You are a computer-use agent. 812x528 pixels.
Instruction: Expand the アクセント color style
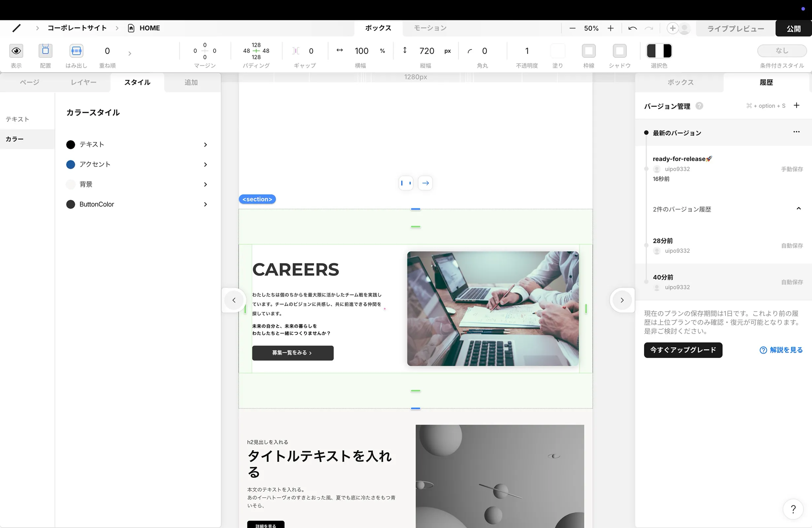pyautogui.click(x=205, y=164)
